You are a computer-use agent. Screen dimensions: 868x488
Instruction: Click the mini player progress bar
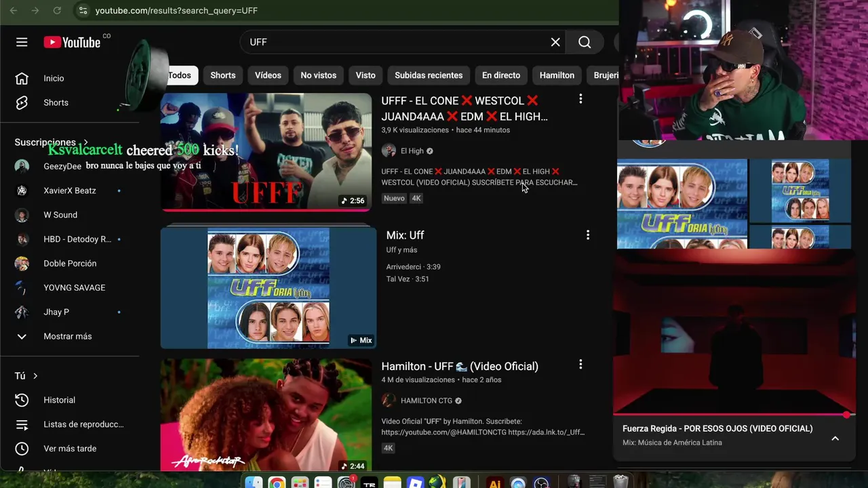[734, 415]
